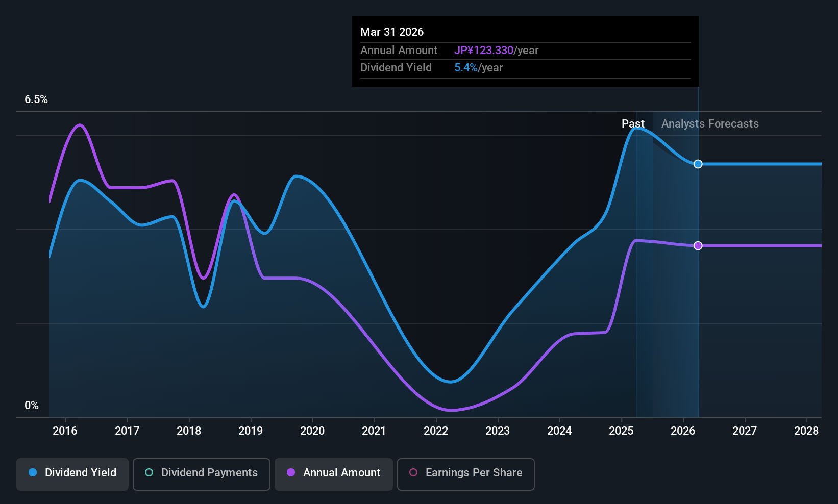838x504 pixels.
Task: Click the 2020 x-axis label
Action: [x=312, y=431]
